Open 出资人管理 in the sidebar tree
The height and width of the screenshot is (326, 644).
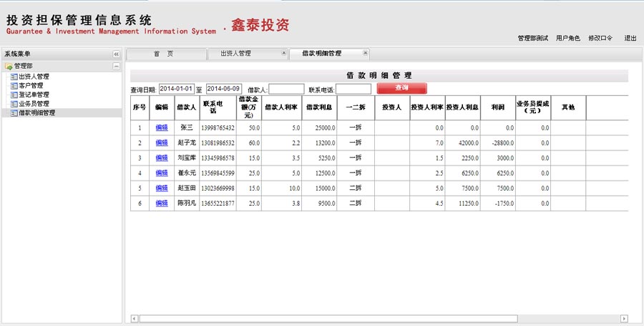(34, 77)
